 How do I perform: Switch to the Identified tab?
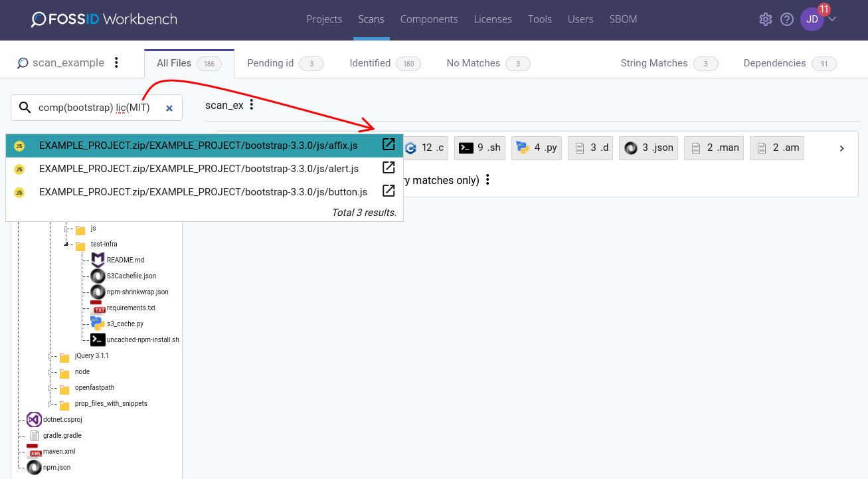coord(385,63)
